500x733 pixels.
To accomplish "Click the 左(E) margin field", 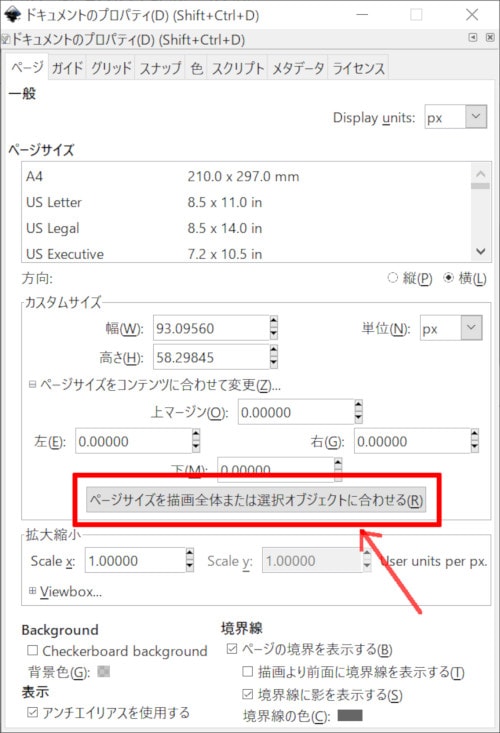I will pyautogui.click(x=134, y=441).
